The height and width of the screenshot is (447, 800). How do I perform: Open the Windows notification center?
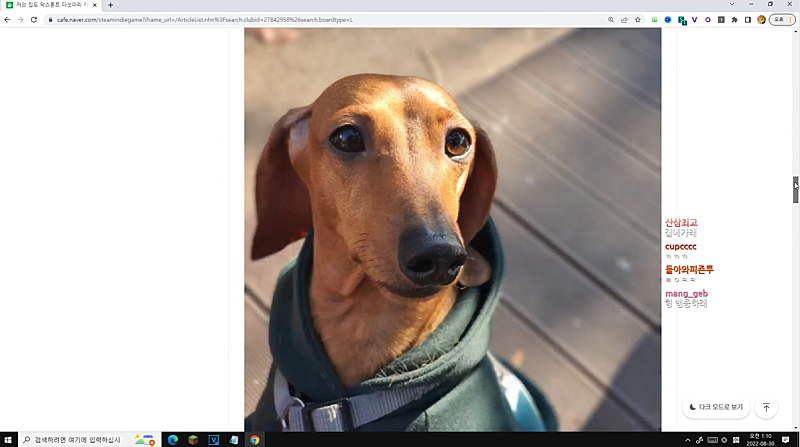click(786, 440)
